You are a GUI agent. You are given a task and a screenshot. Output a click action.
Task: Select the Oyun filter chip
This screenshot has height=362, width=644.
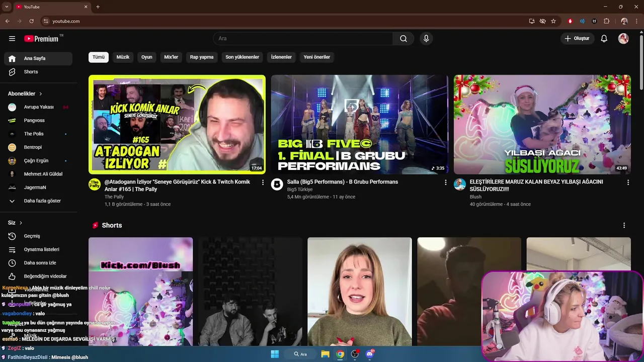pyautogui.click(x=146, y=57)
